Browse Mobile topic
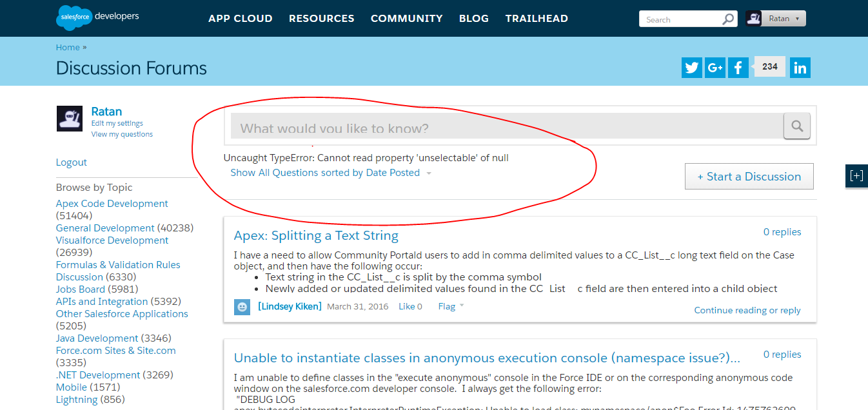 (72, 387)
